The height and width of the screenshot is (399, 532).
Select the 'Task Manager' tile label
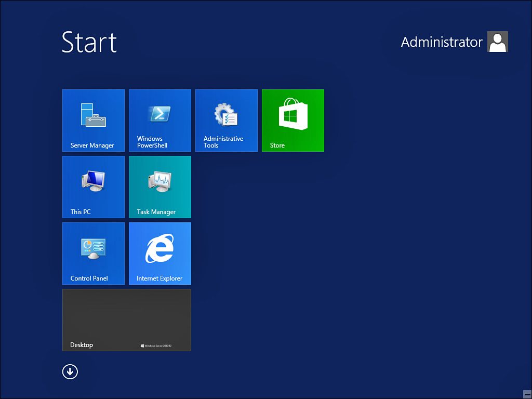click(156, 212)
